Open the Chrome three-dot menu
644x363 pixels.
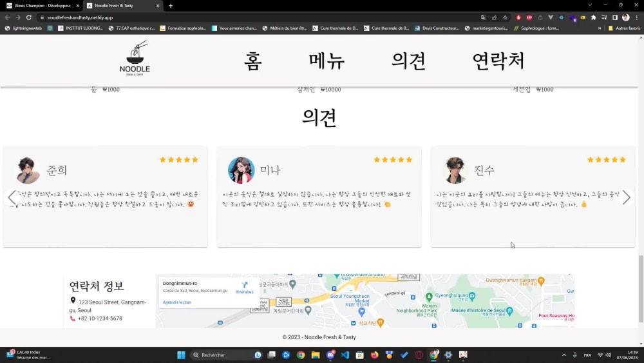(x=637, y=17)
